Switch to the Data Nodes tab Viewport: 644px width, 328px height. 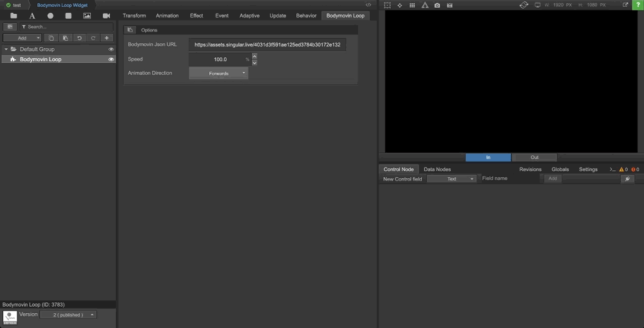click(x=437, y=169)
